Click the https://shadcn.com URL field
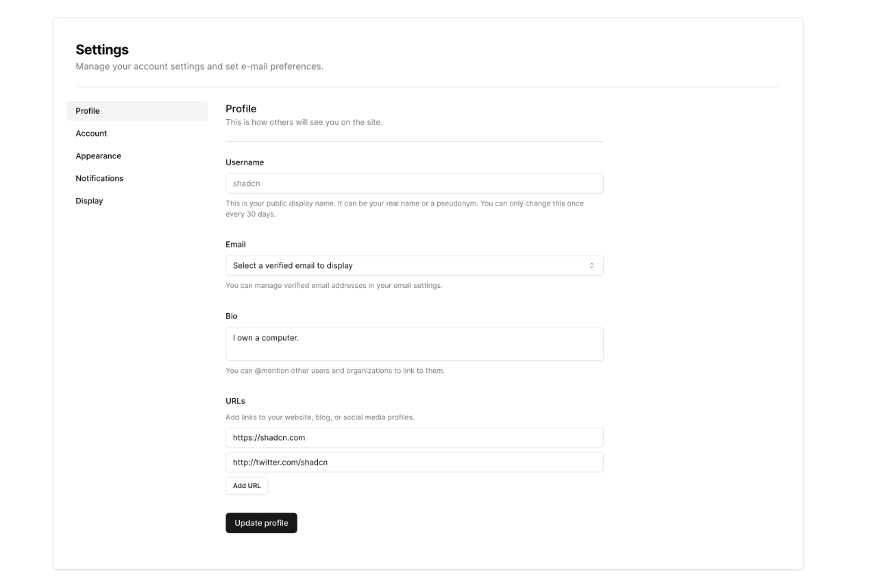Image resolution: width=869 pixels, height=588 pixels. click(x=414, y=437)
